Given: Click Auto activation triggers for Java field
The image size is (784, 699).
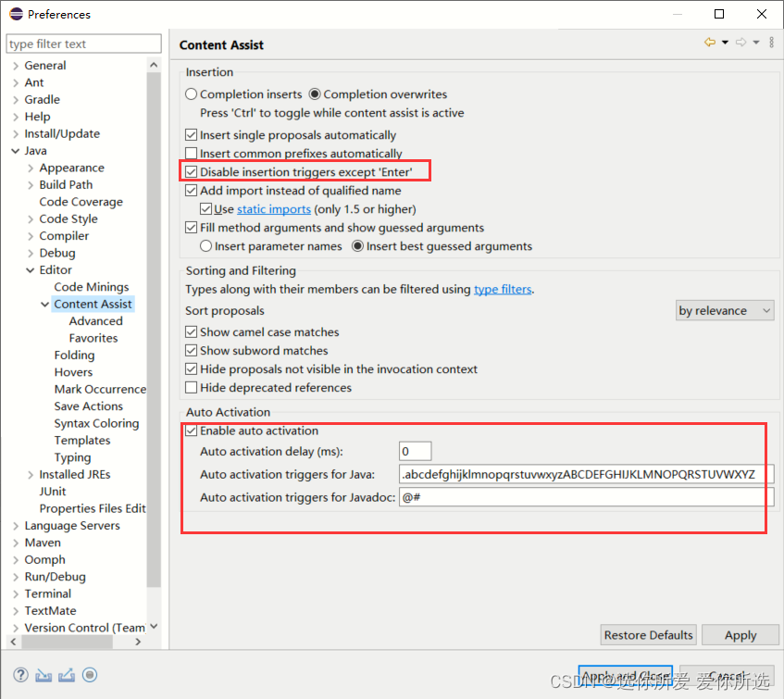Looking at the screenshot, I should [x=587, y=474].
